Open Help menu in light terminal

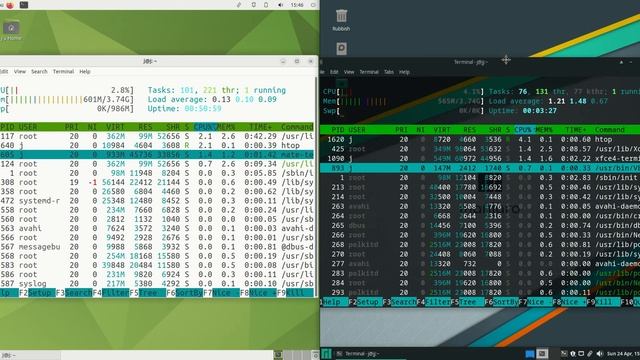pos(84,71)
